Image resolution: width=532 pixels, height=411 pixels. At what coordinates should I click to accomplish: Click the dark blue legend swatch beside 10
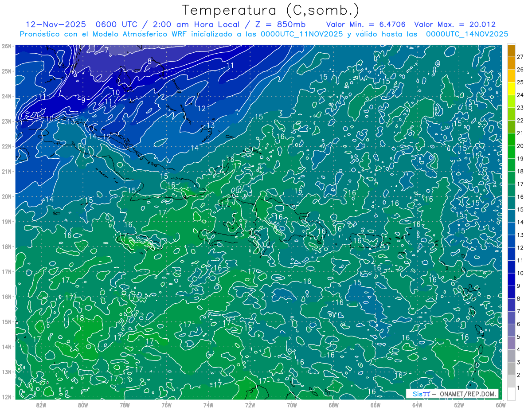tap(511, 267)
